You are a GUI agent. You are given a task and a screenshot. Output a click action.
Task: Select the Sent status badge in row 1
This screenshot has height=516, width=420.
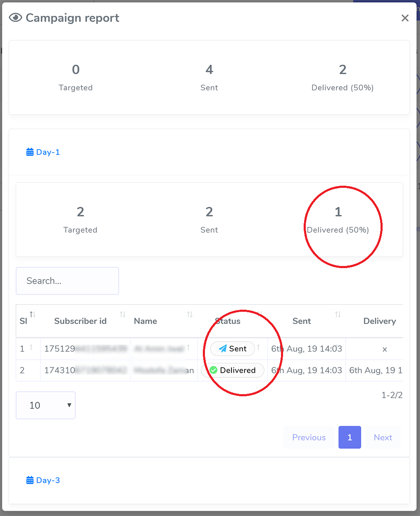coord(233,348)
